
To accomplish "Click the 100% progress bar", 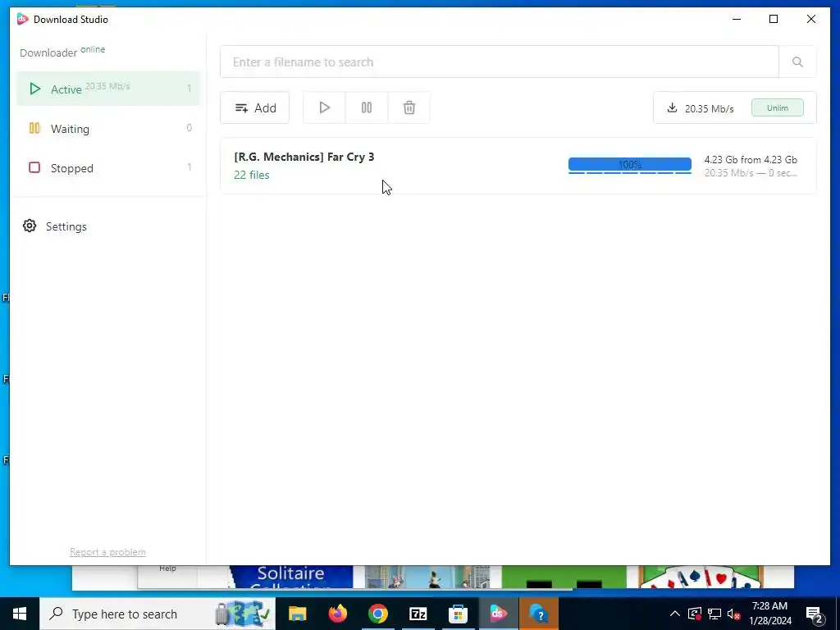I will pyautogui.click(x=629, y=165).
